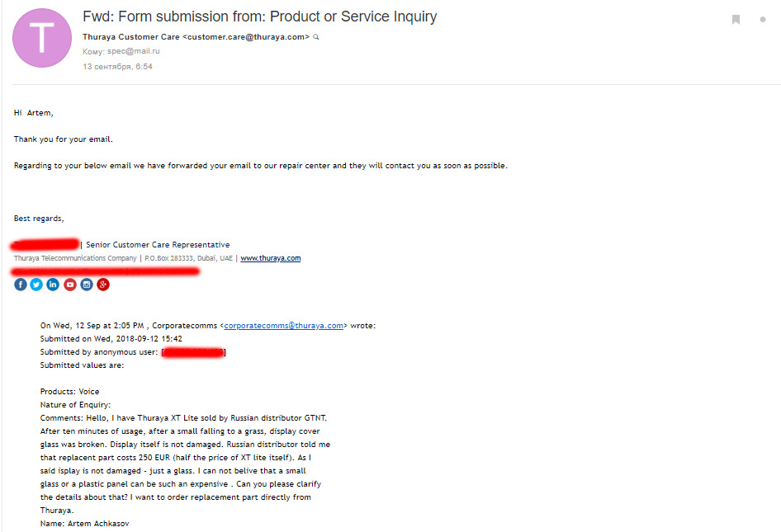Open the Facebook icon in signature
Viewport: 781px width, 532px height.
pyautogui.click(x=21, y=285)
